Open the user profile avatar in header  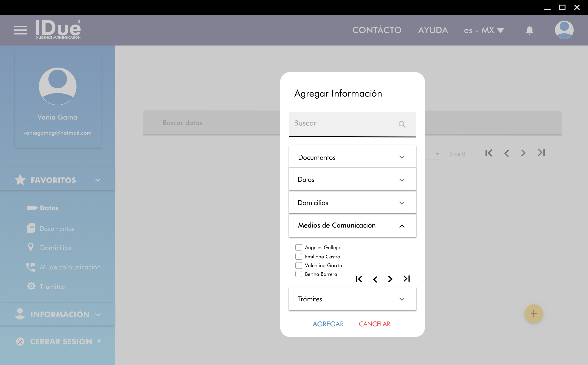coord(564,30)
